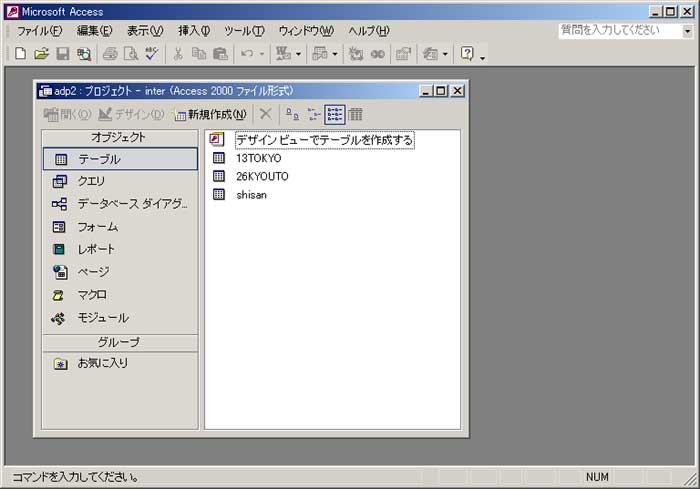Select the クエリ (Query) object type

[92, 181]
